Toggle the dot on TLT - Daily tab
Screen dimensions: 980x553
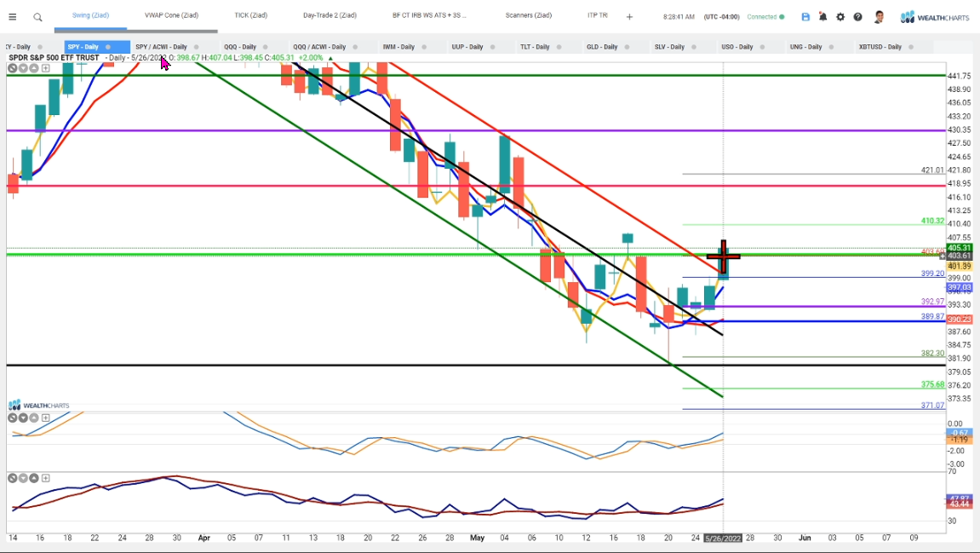point(559,47)
